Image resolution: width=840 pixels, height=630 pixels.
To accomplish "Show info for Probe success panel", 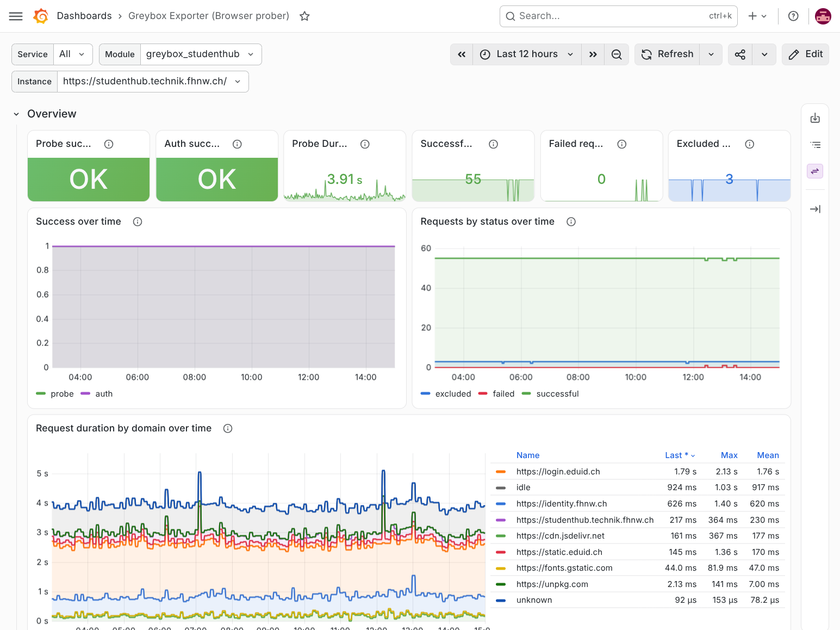I will click(109, 144).
